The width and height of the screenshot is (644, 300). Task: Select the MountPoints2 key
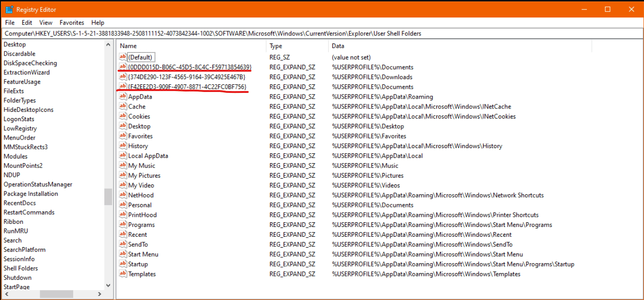coord(23,166)
